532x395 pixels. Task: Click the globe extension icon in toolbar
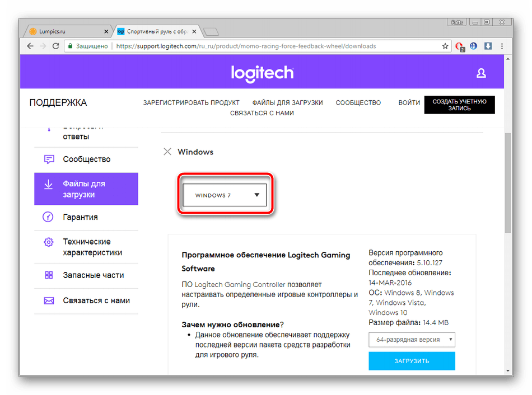[x=474, y=46]
